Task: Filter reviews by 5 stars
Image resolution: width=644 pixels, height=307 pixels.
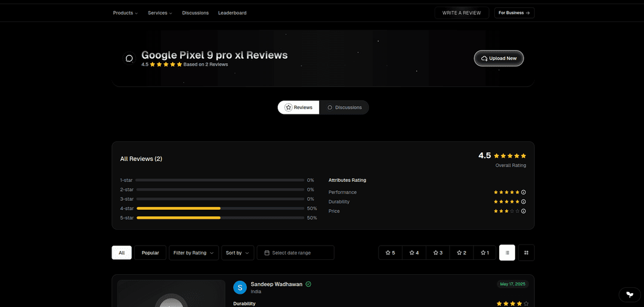Action: click(390, 253)
